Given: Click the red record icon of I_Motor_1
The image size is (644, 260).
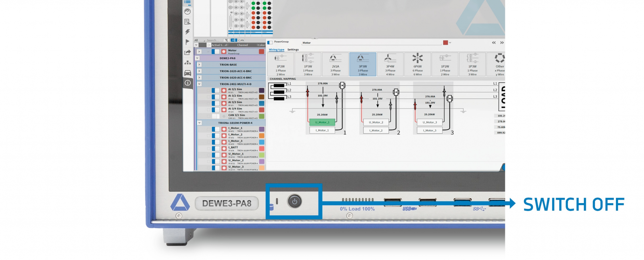Looking at the screenshot, I should click(224, 129).
